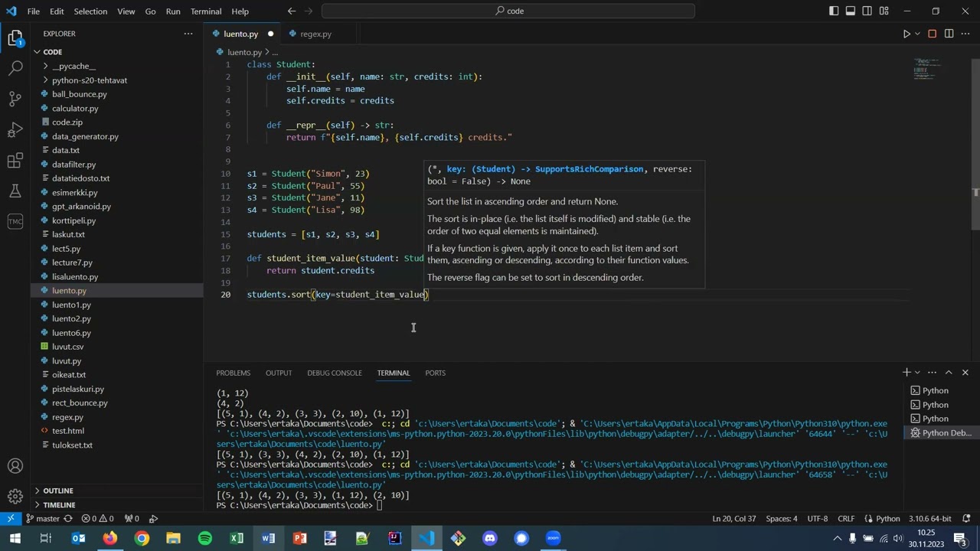This screenshot has height=551, width=980.
Task: Open the run button dropdown arrow
Action: 917,34
